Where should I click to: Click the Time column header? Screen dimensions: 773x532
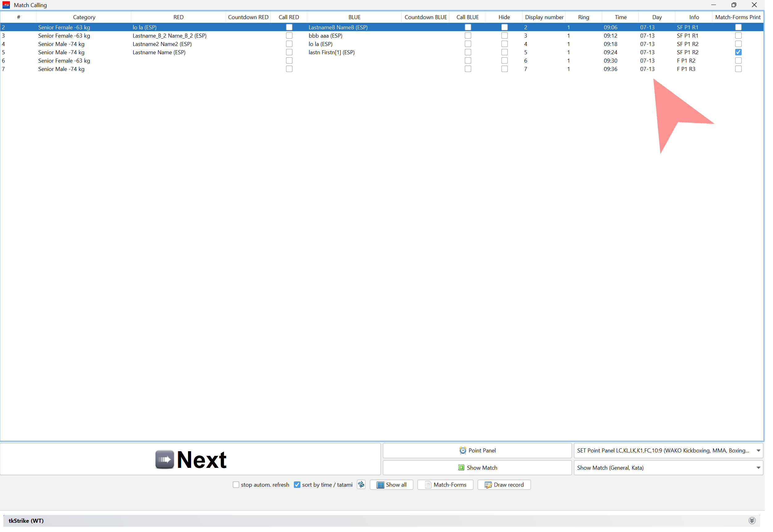(x=620, y=17)
